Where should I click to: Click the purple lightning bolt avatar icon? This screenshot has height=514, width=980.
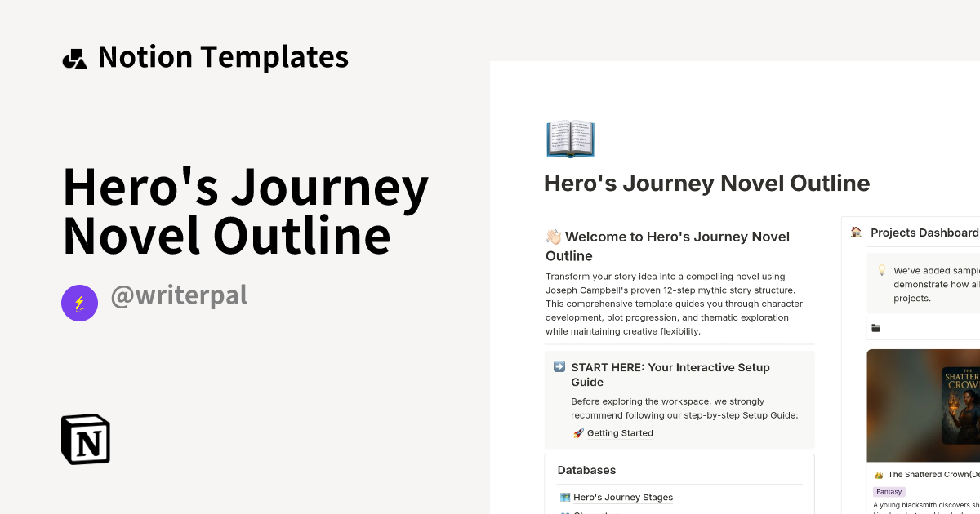79,303
